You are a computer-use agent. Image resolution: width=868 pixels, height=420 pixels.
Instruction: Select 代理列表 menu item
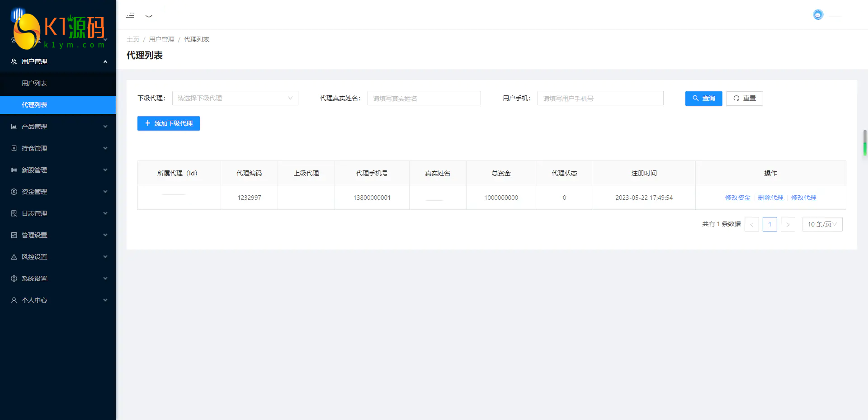34,105
